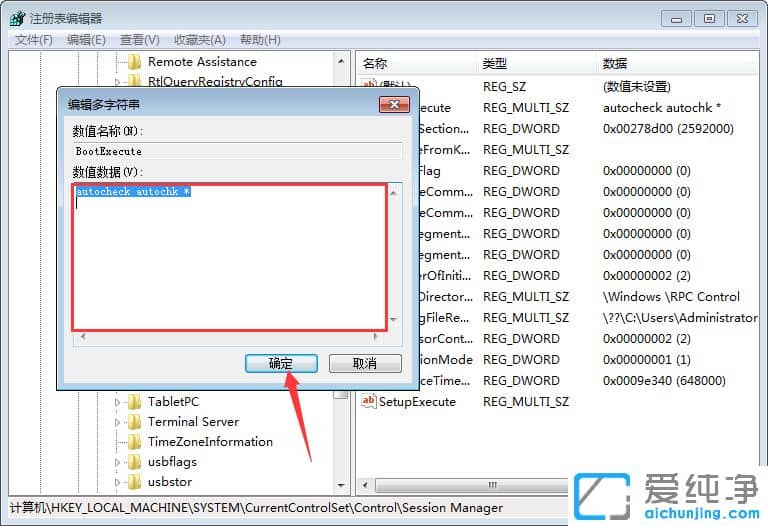Minimize the Registry Editor window
Screen dimensions: 768x526
pyautogui.click(x=676, y=19)
